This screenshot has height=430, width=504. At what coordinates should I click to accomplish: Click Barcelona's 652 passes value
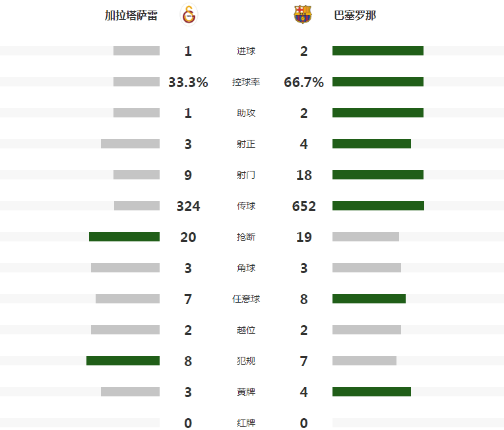[304, 206]
